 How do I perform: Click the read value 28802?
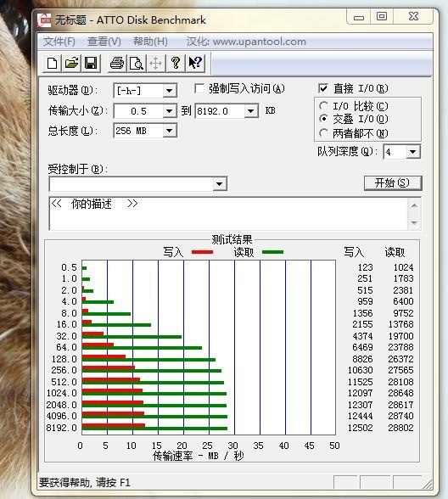click(x=400, y=428)
